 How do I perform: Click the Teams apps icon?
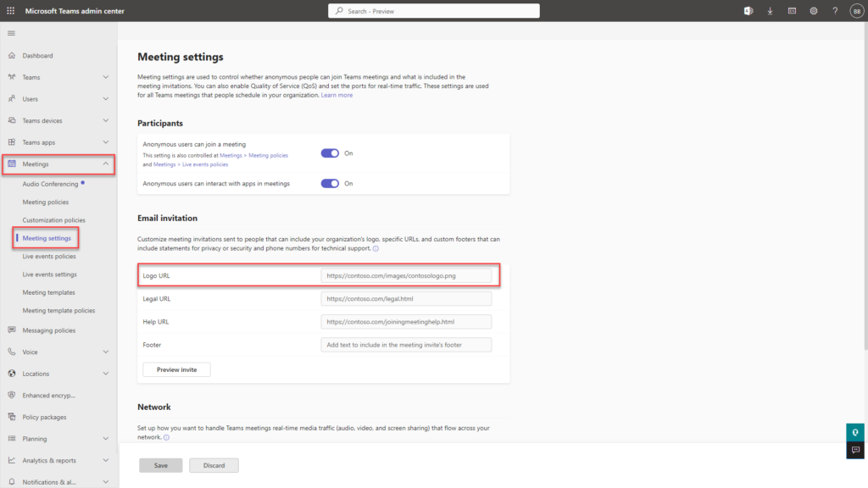click(12, 142)
